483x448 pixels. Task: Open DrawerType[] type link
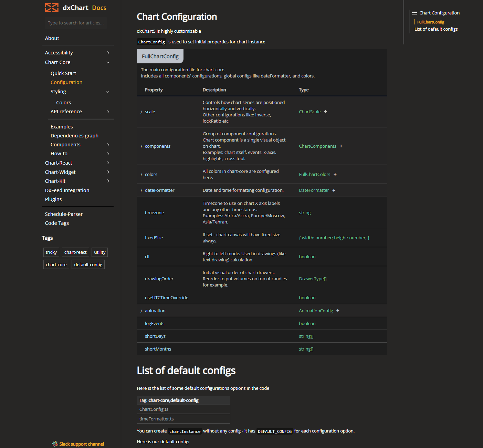313,279
